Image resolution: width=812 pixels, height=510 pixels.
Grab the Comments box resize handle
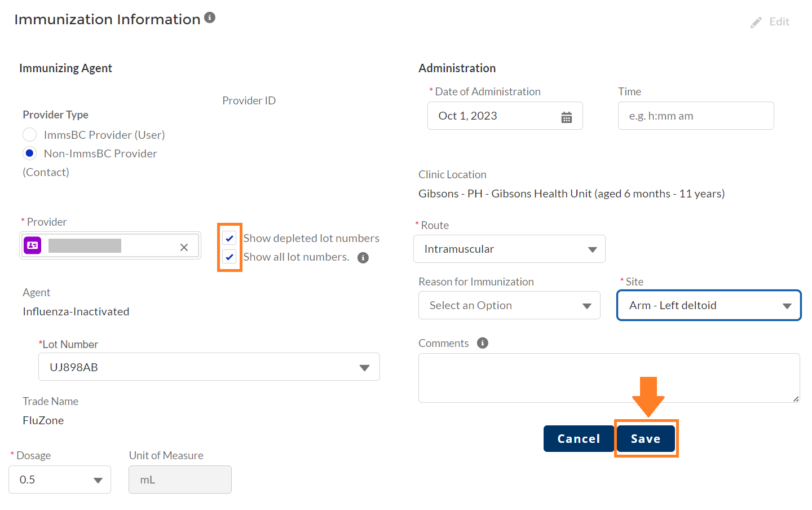(796, 399)
